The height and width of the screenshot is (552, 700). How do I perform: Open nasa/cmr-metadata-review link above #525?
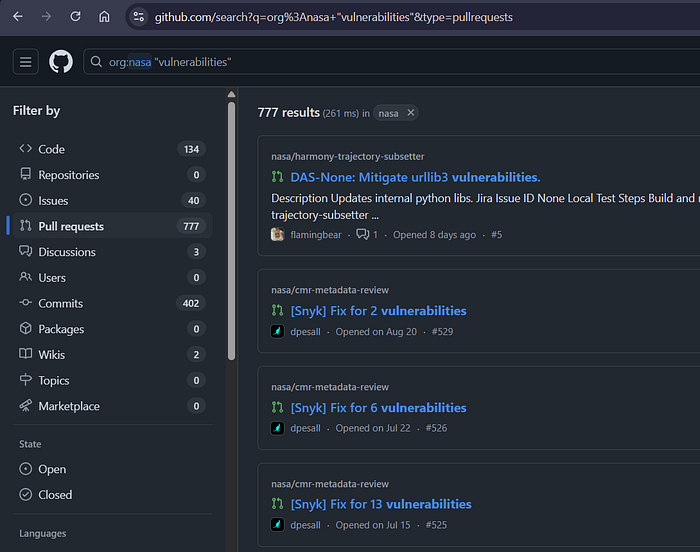(330, 484)
